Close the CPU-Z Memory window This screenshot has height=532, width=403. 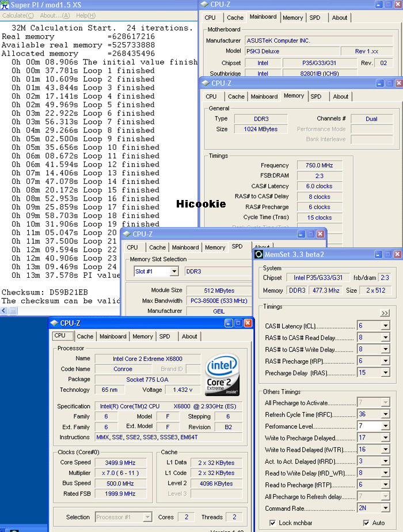[x=399, y=83]
